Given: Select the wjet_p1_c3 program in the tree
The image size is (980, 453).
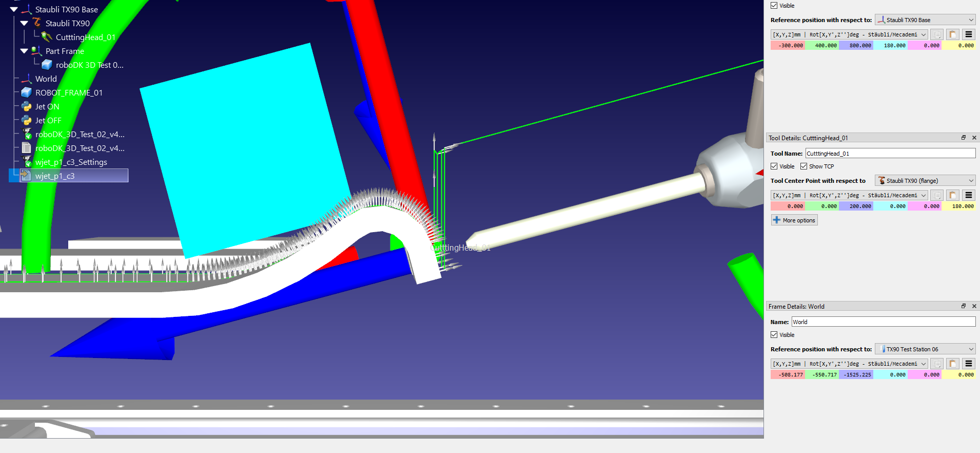Looking at the screenshot, I should 55,176.
